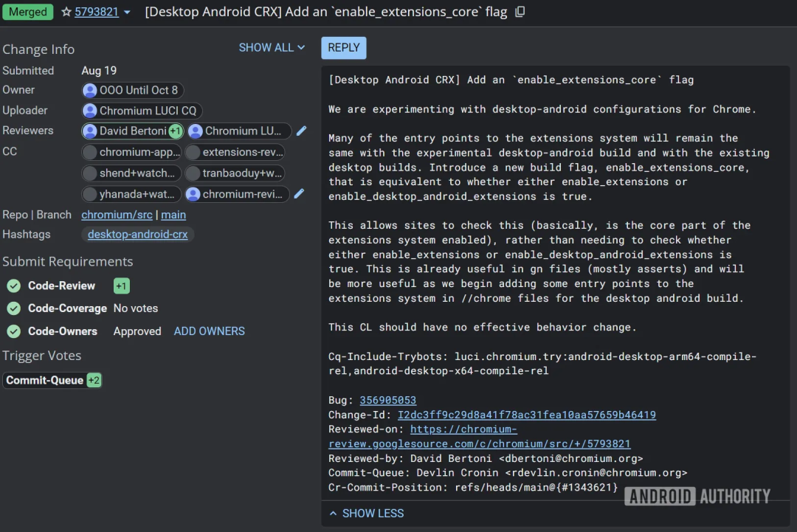This screenshot has height=532, width=797.
Task: Click the Code-Review +1 vote badge
Action: coord(122,286)
